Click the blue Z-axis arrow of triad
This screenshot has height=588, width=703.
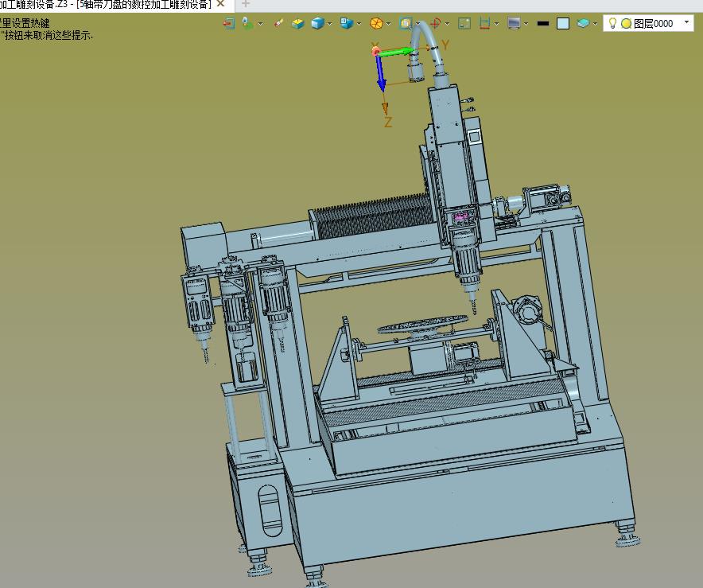(x=381, y=73)
